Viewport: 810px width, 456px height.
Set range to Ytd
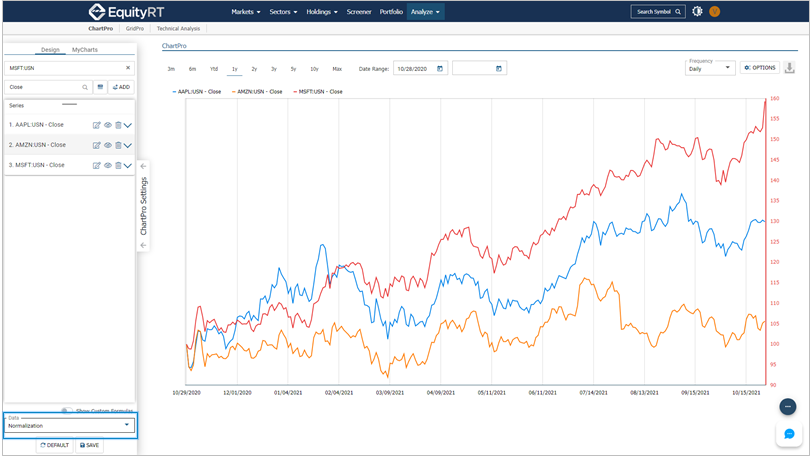214,69
